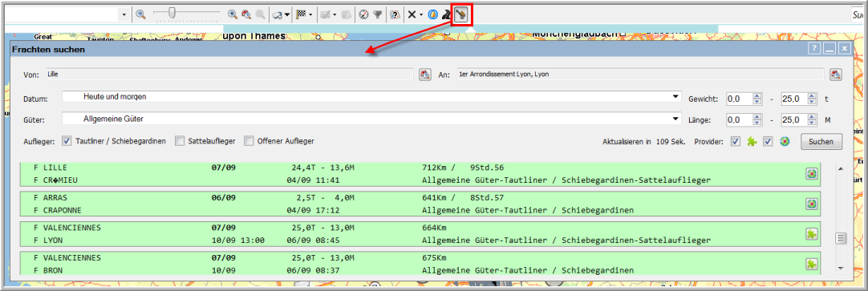
Task: Enable the Offener Auflieger checkbox
Action: [x=249, y=141]
